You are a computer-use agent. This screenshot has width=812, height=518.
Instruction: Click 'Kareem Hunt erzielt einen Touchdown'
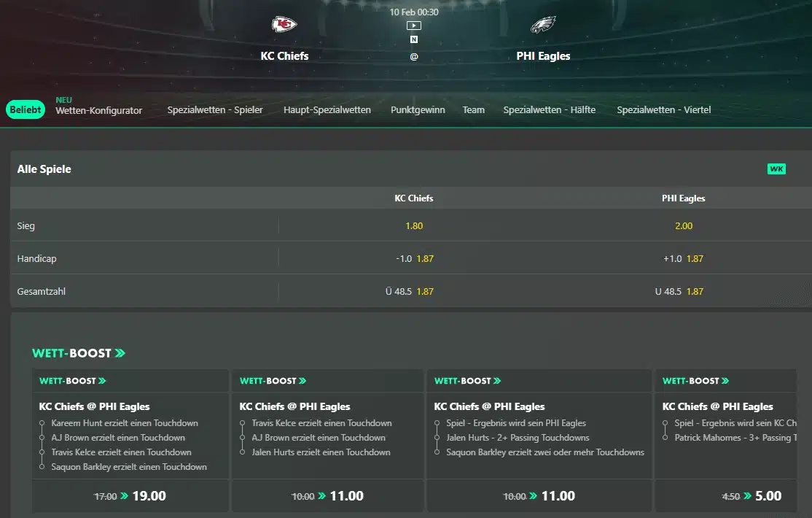coord(125,423)
